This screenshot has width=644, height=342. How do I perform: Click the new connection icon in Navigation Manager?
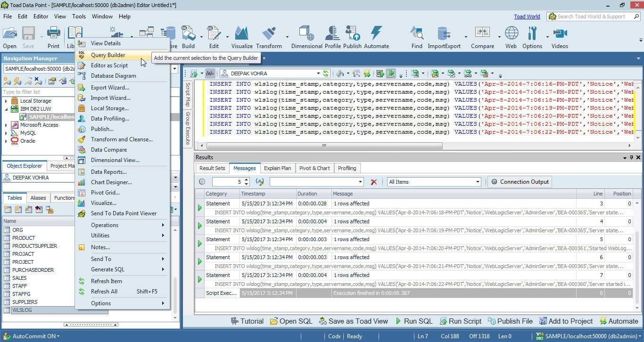(7, 81)
